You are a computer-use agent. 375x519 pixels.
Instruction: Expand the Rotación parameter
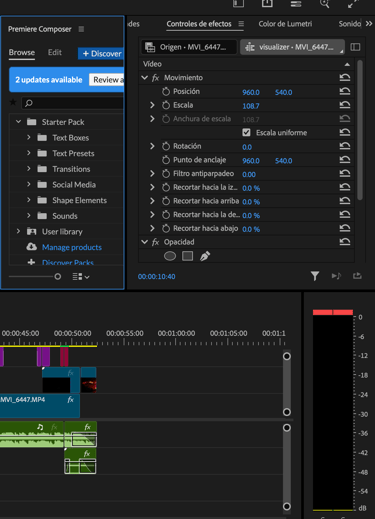click(152, 146)
